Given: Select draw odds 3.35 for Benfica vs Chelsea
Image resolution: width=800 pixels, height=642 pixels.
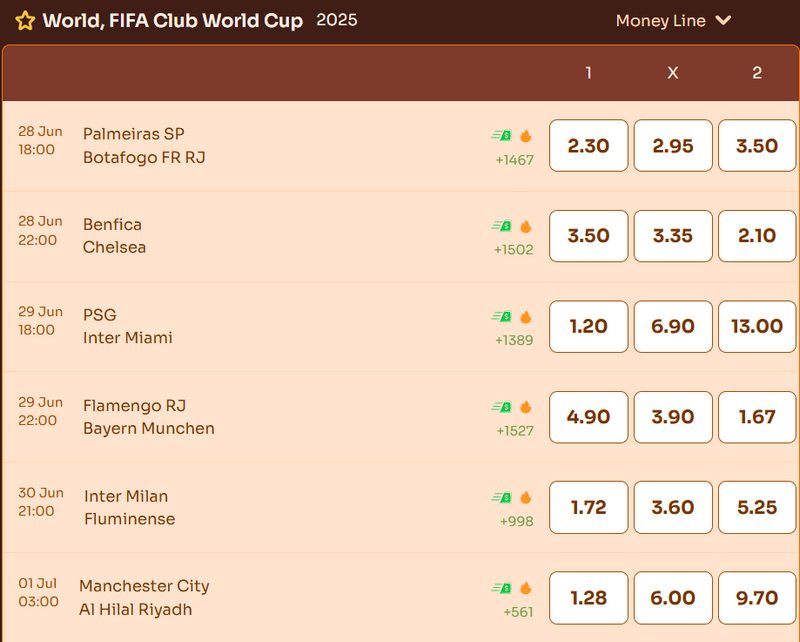Looking at the screenshot, I should [x=673, y=236].
